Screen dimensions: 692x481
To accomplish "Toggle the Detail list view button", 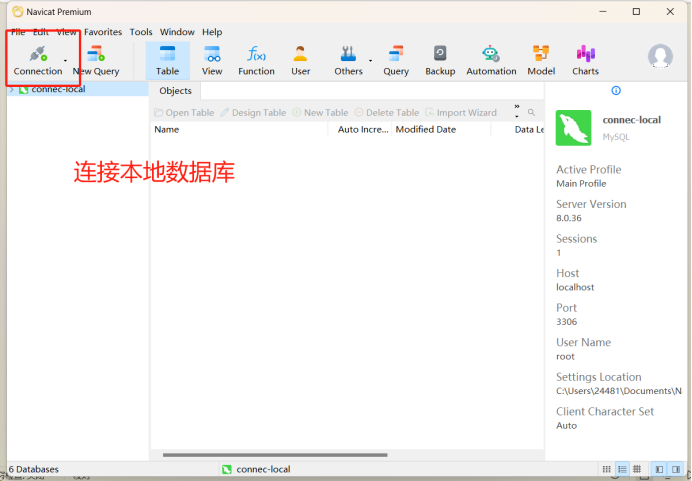I will coord(622,469).
